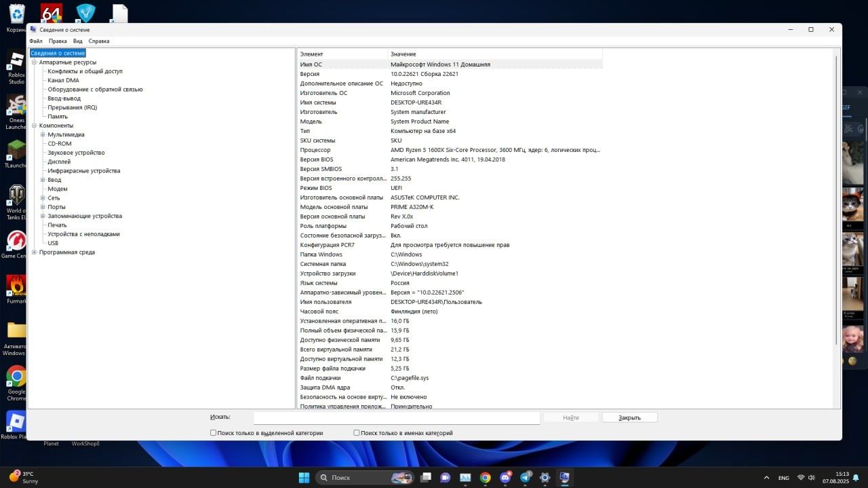Open World of Tanks EU shortcut
868x488 pixels.
click(x=16, y=195)
